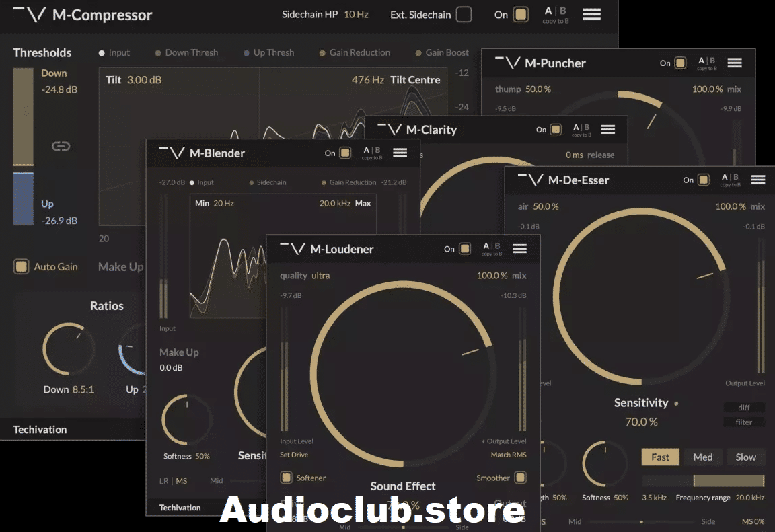
Task: Open the M-Loudener hamburger menu
Action: pos(519,248)
